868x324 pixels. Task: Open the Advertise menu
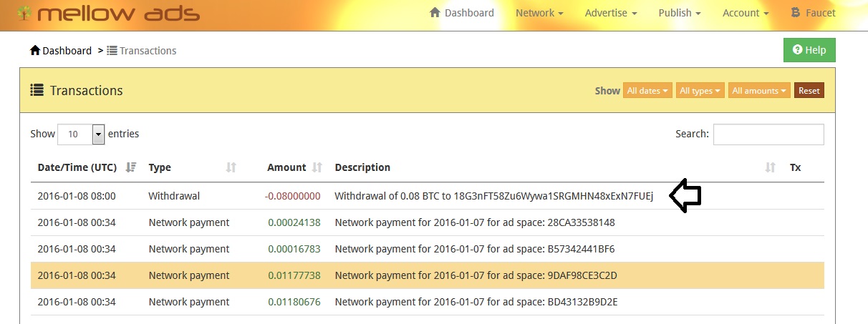click(610, 13)
